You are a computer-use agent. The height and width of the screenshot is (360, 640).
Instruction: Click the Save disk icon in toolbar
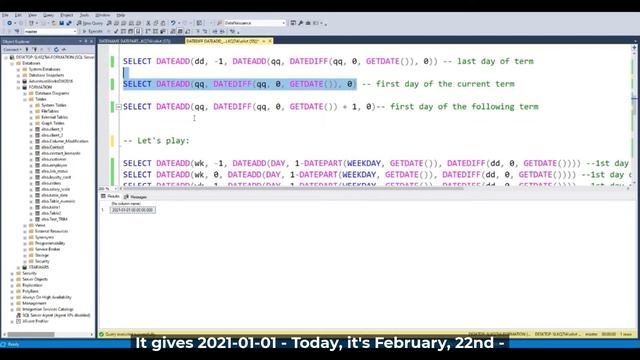61,23
